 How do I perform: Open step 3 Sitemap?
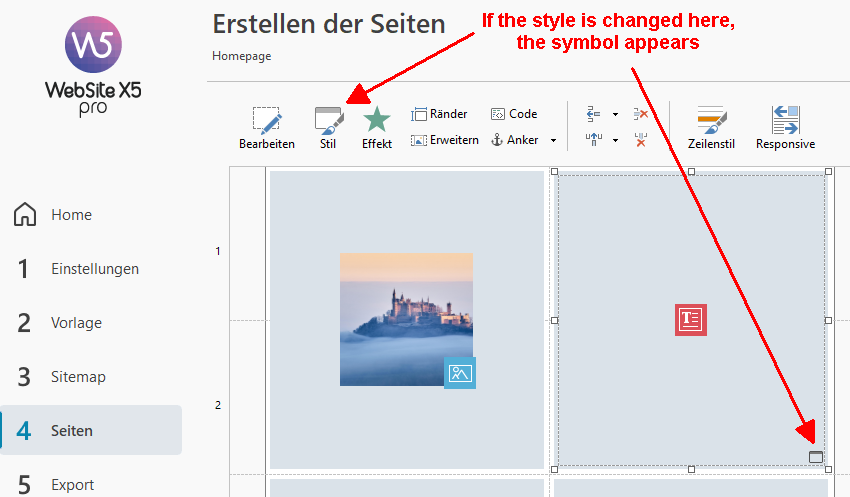click(x=78, y=377)
